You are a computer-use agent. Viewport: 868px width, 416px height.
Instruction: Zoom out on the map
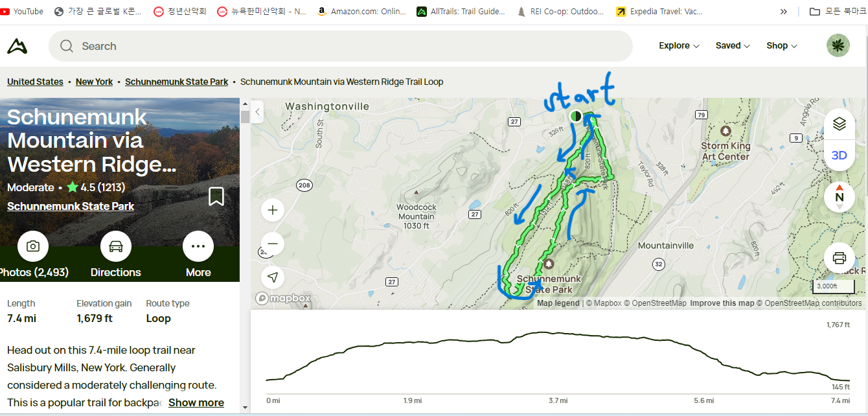pyautogui.click(x=273, y=244)
